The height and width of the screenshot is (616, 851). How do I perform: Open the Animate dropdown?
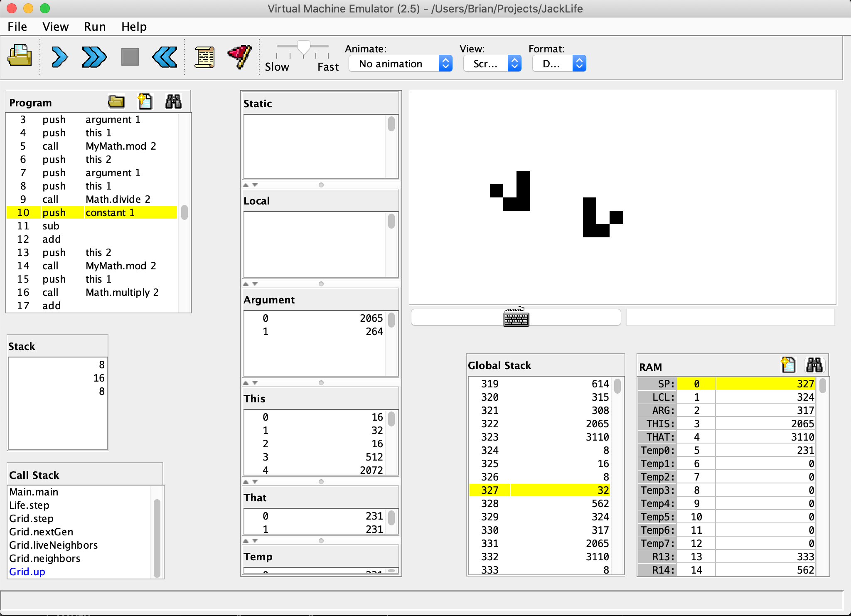pyautogui.click(x=401, y=64)
